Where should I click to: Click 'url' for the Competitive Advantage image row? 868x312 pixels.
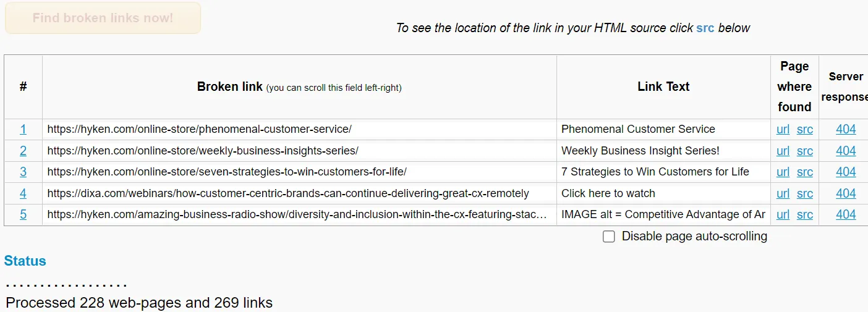click(783, 214)
